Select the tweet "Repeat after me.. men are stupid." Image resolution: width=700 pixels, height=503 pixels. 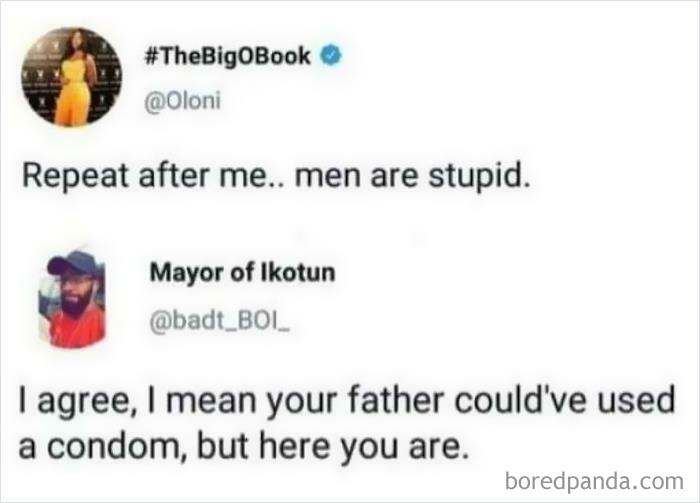(277, 176)
